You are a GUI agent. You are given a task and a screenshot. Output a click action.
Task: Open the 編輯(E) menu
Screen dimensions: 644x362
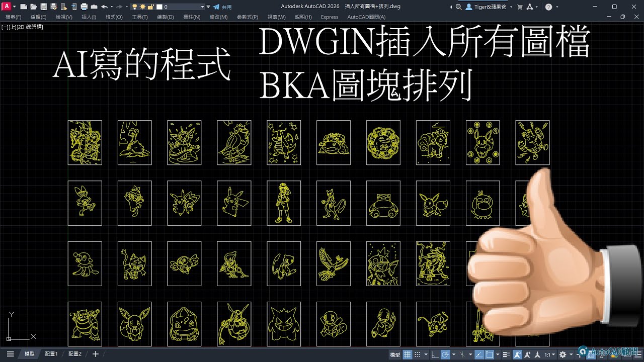click(x=39, y=17)
